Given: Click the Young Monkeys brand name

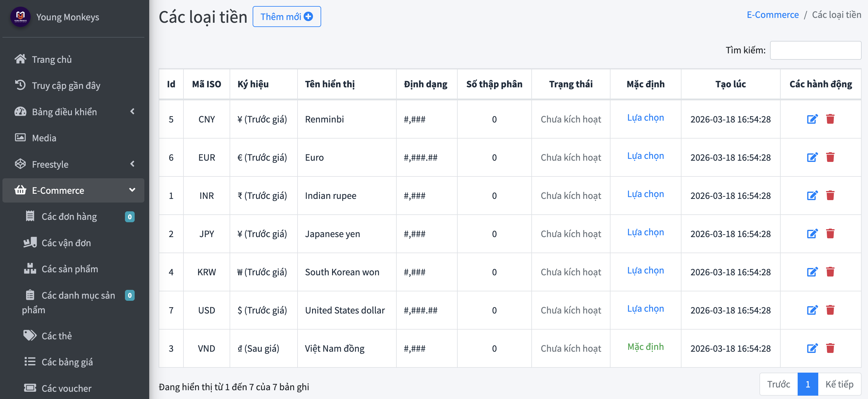Looking at the screenshot, I should click(x=67, y=17).
